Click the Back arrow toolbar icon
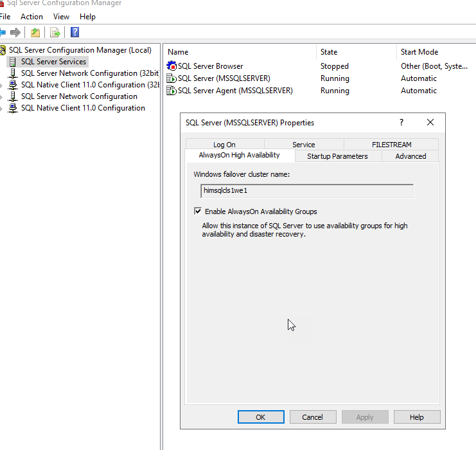Screen dimensions: 476x450 click(3, 32)
